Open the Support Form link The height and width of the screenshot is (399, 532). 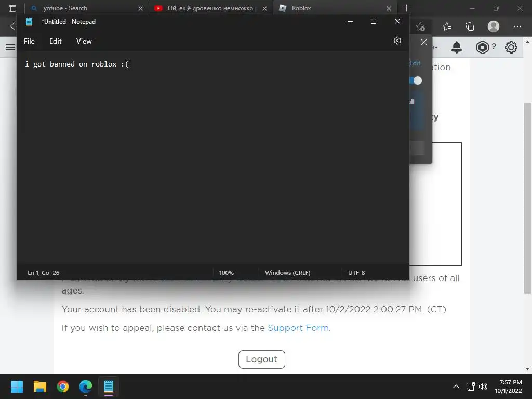[x=298, y=328]
